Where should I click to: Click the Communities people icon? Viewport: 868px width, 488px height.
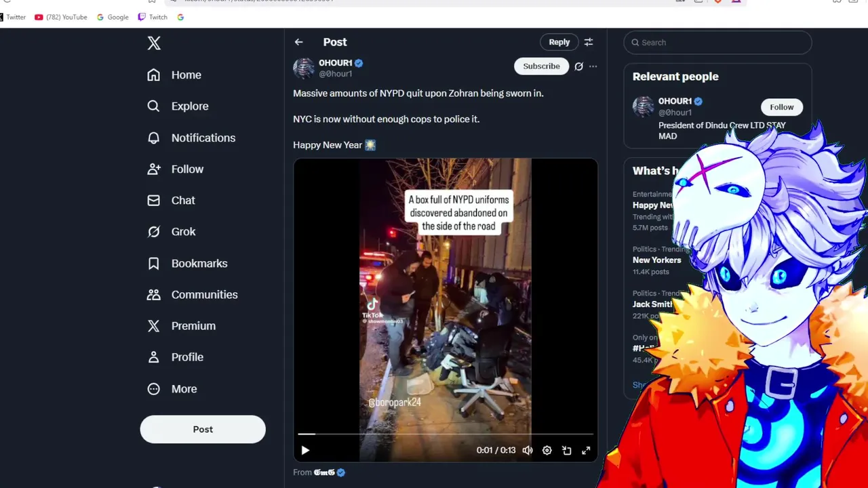[x=154, y=294]
